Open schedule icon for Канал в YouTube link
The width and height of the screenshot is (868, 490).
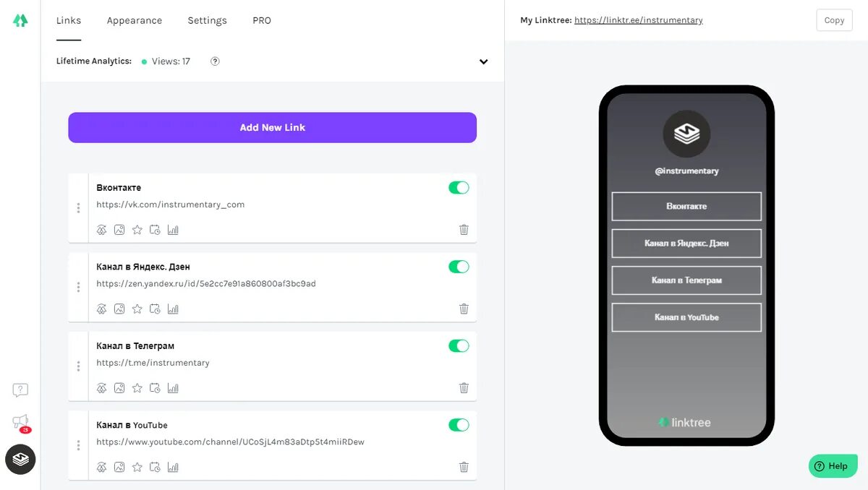pyautogui.click(x=155, y=467)
